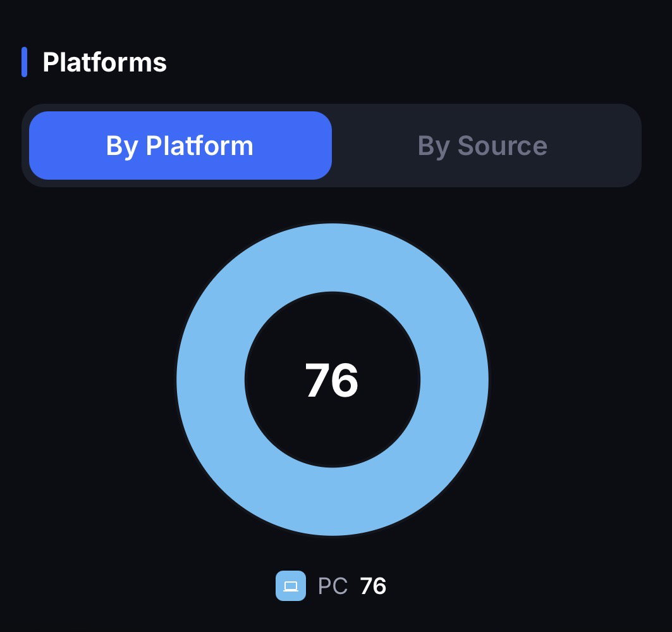
Task: Click the 76 total in donut center
Action: tap(332, 380)
